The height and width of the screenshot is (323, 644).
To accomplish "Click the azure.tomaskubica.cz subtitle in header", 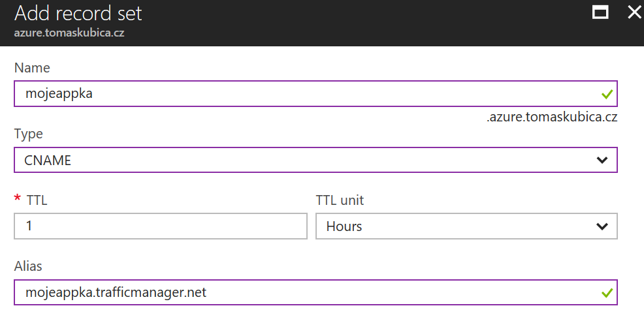I will click(x=69, y=33).
